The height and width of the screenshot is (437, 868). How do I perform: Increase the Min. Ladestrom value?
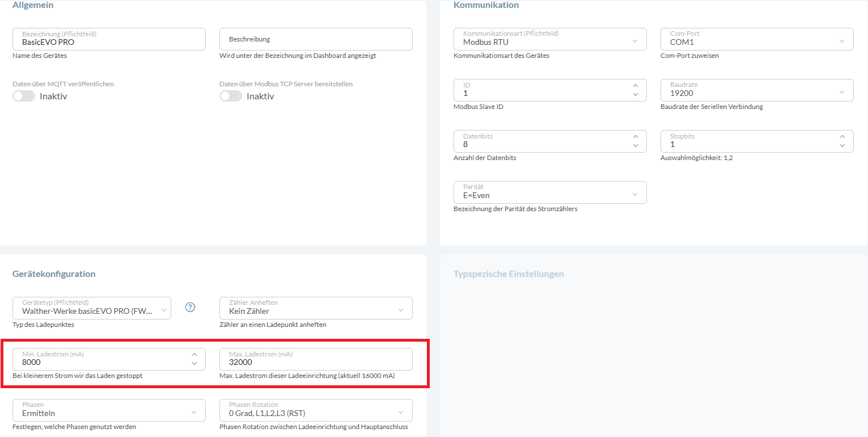(x=194, y=354)
